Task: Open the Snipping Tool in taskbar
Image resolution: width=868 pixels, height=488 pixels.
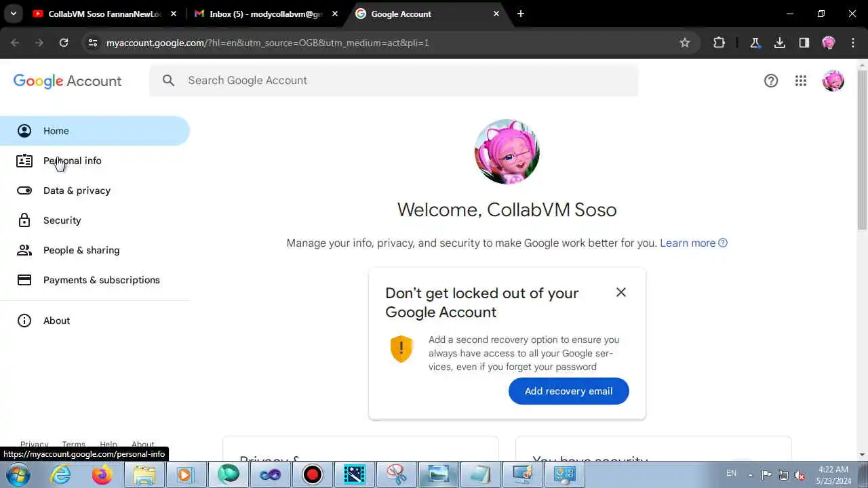Action: click(397, 474)
